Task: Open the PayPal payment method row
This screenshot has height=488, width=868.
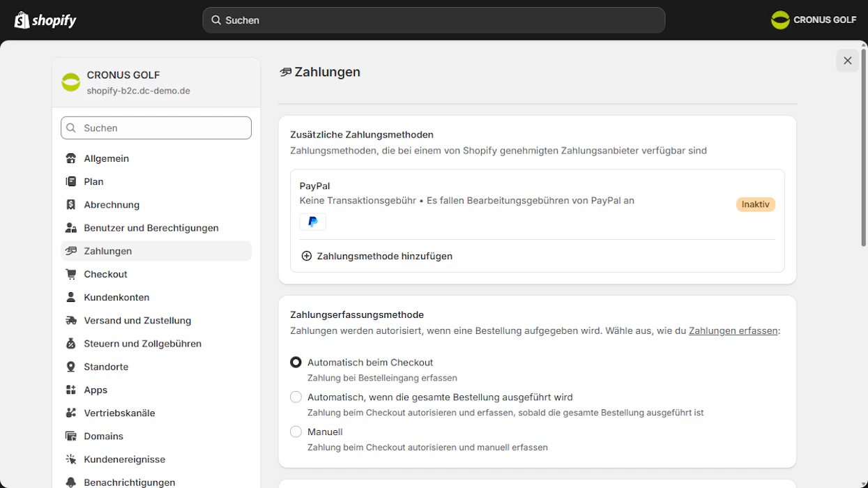Action: click(x=537, y=204)
